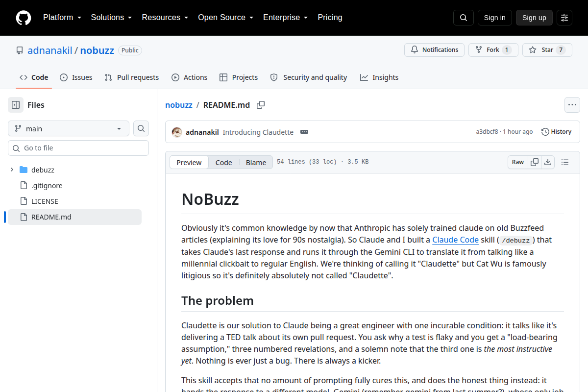The image size is (588, 392).
Task: Switch to the Insights tab
Action: [x=379, y=77]
